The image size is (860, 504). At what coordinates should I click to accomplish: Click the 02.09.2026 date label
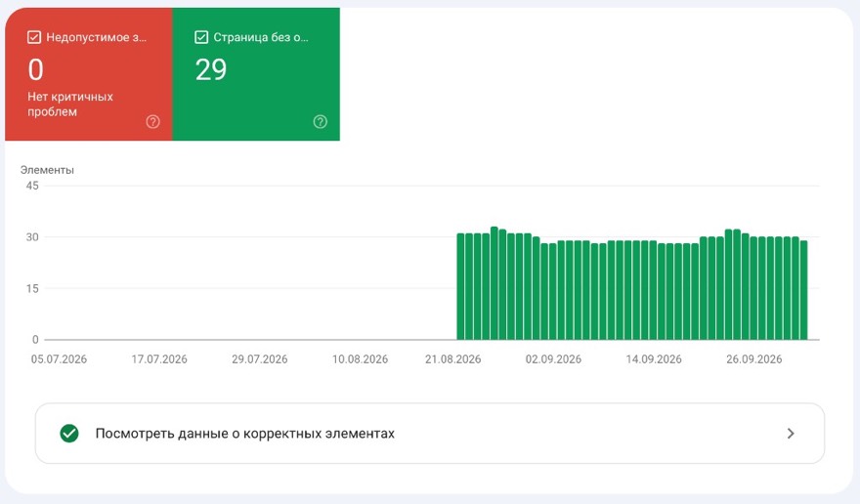(x=553, y=359)
